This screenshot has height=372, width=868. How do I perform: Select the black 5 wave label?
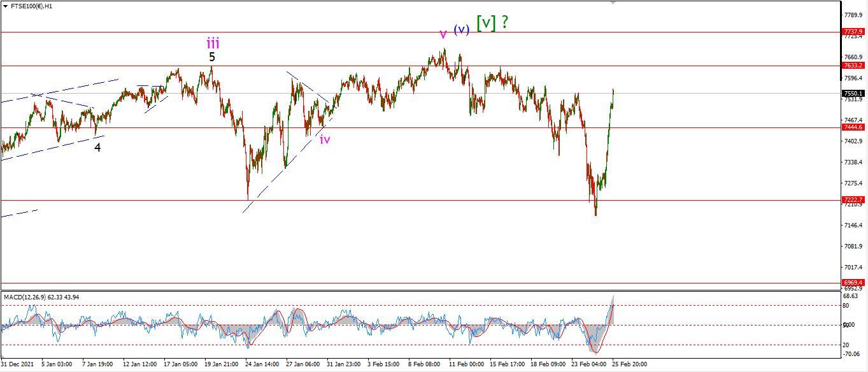tap(212, 57)
